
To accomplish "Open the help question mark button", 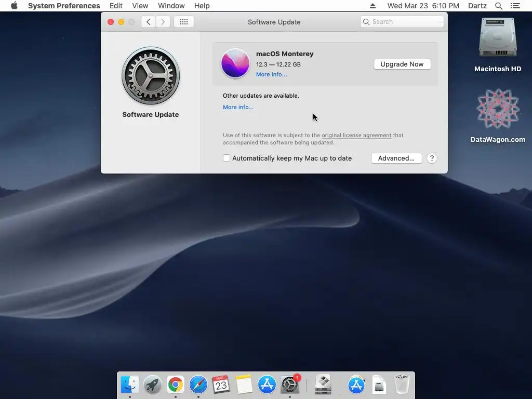I will tap(432, 158).
